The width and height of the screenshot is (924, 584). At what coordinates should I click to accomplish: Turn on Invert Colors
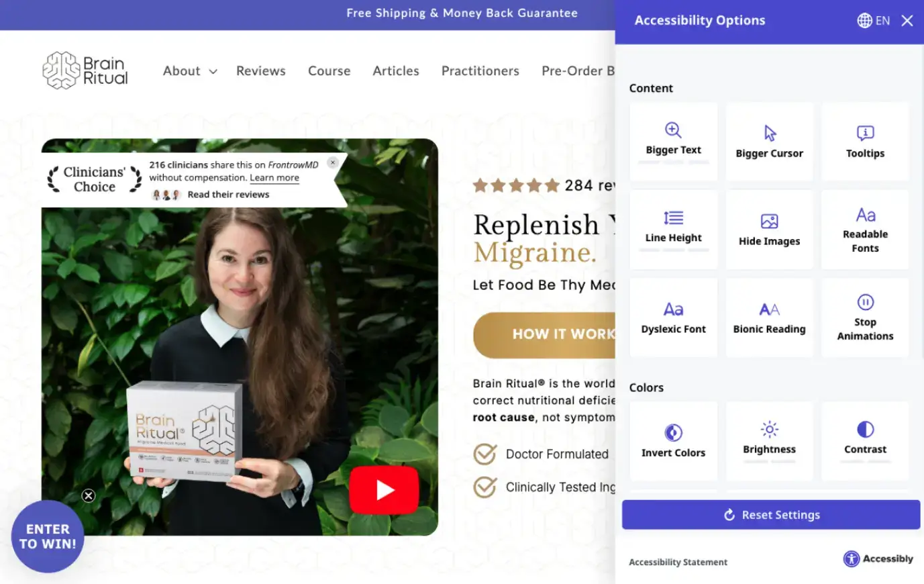coord(673,441)
